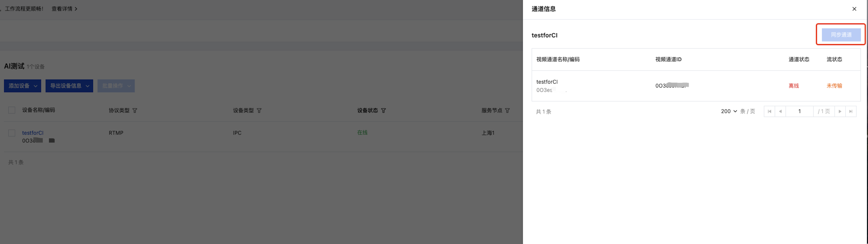
Task: Open the 200 条/页 page size dropdown
Action: click(729, 111)
